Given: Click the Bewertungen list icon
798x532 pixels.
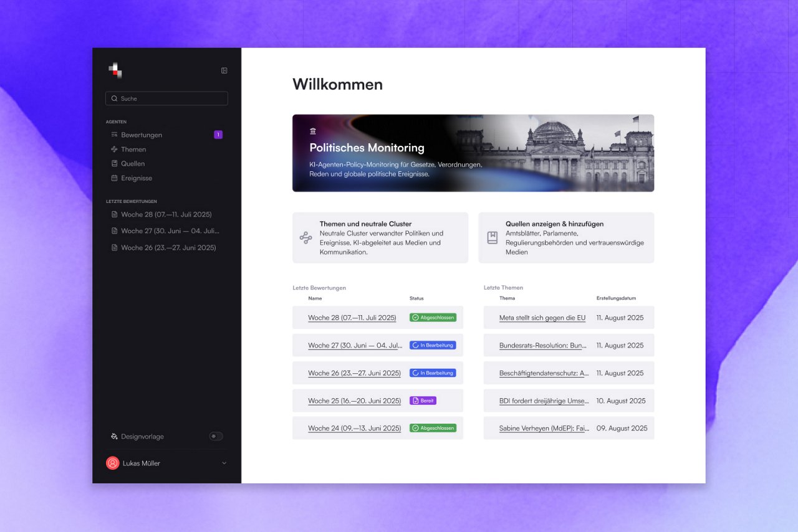Looking at the screenshot, I should pyautogui.click(x=114, y=135).
